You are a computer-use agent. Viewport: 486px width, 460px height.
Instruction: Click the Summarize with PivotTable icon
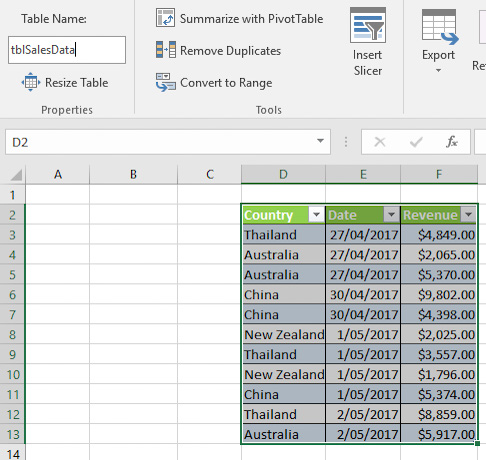(165, 18)
